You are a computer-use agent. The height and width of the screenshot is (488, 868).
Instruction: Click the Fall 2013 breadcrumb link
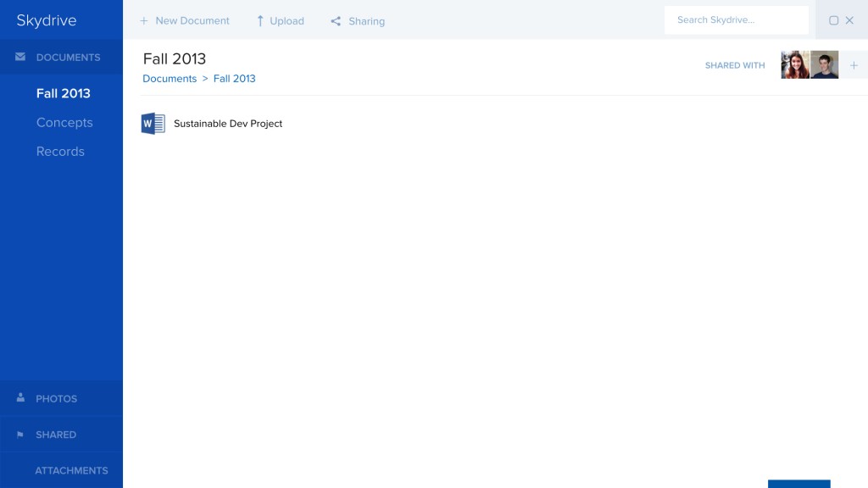(x=234, y=79)
